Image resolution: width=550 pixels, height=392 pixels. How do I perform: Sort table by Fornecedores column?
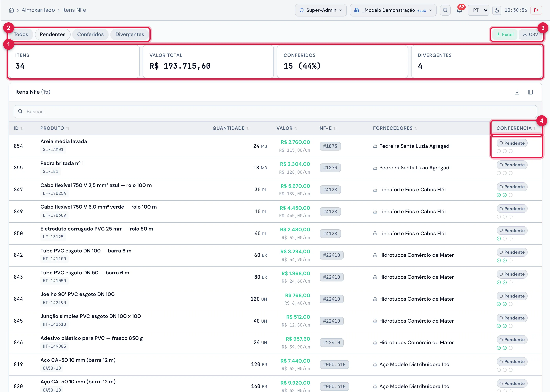pos(416,128)
